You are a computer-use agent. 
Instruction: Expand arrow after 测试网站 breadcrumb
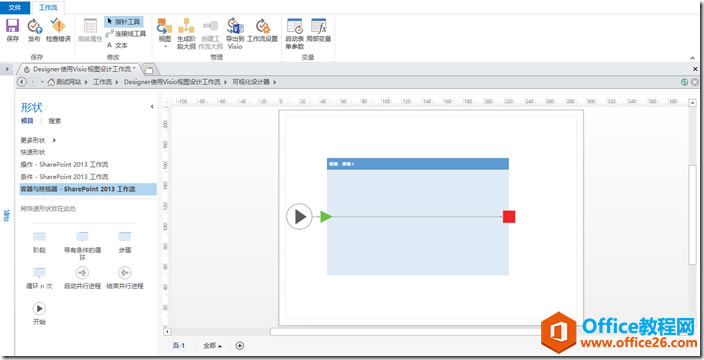pyautogui.click(x=86, y=82)
